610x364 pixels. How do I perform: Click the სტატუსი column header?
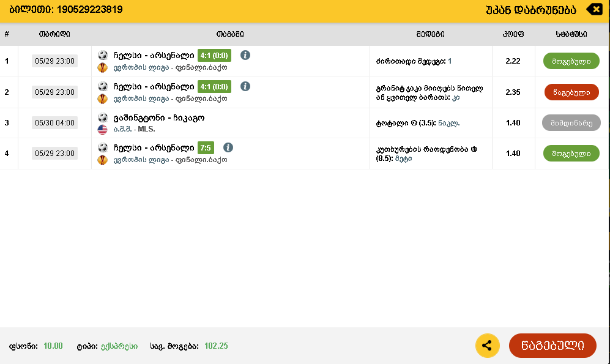571,34
